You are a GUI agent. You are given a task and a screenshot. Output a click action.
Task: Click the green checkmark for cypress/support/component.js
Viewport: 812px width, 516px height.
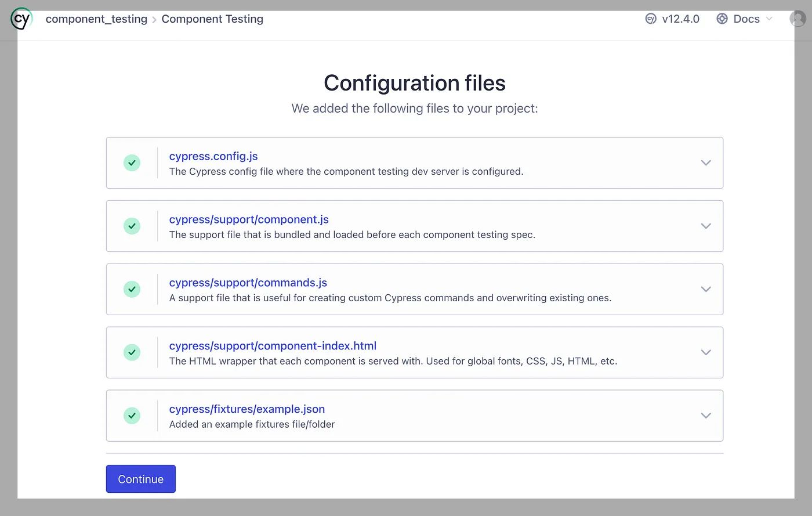coord(132,226)
